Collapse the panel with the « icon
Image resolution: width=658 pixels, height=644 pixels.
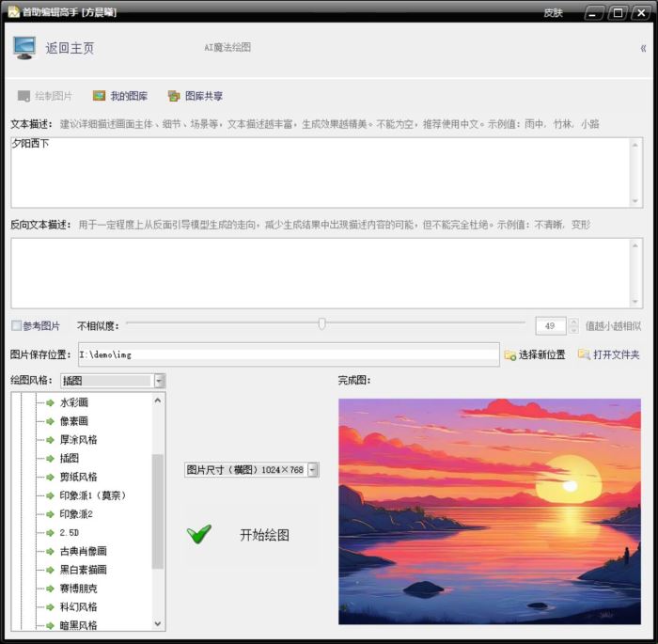643,48
